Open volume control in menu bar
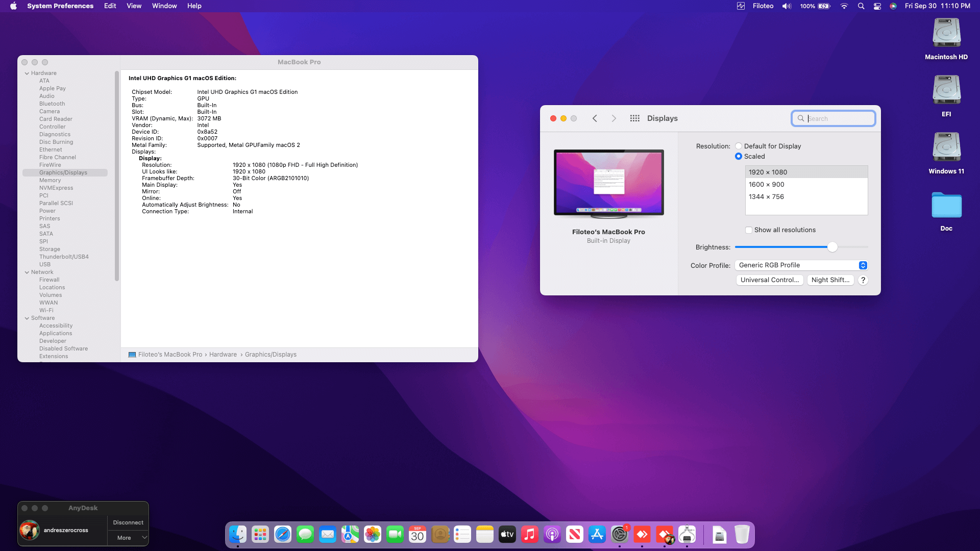This screenshot has height=551, width=980. 787,6
